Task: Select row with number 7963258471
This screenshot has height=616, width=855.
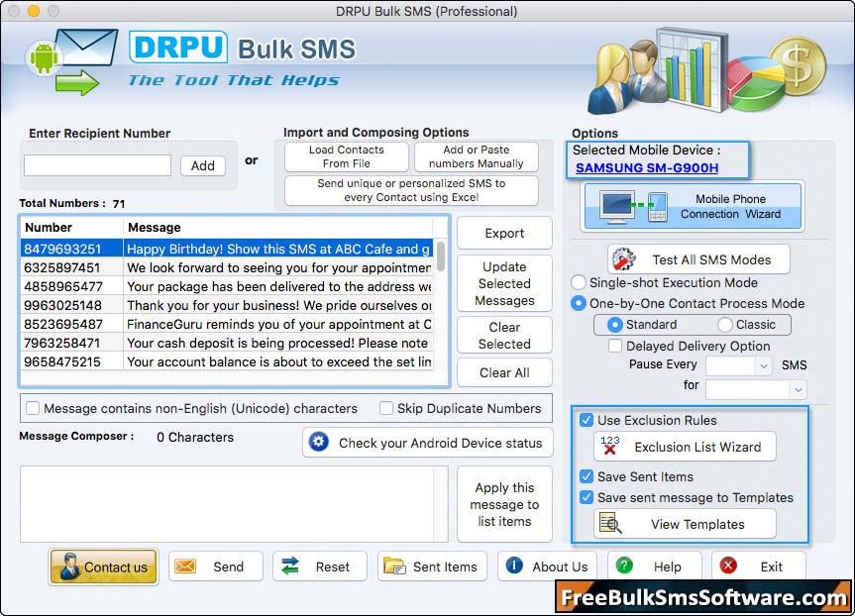Action: 227,343
